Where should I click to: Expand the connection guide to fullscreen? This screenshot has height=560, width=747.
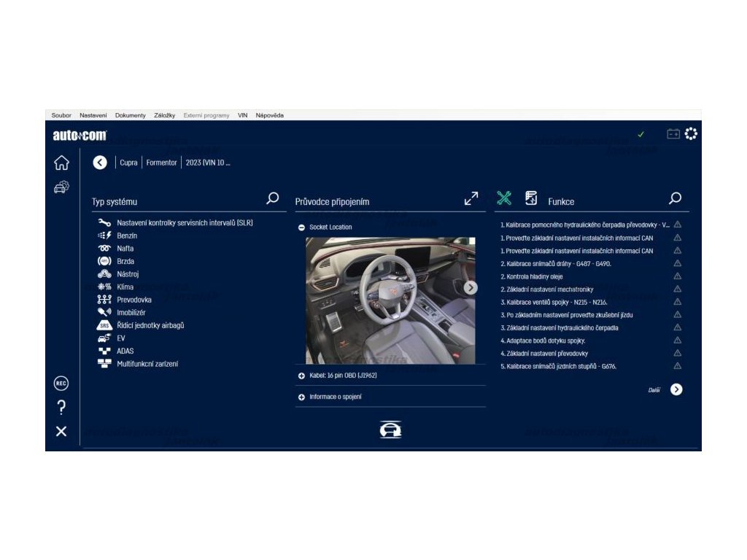[471, 198]
